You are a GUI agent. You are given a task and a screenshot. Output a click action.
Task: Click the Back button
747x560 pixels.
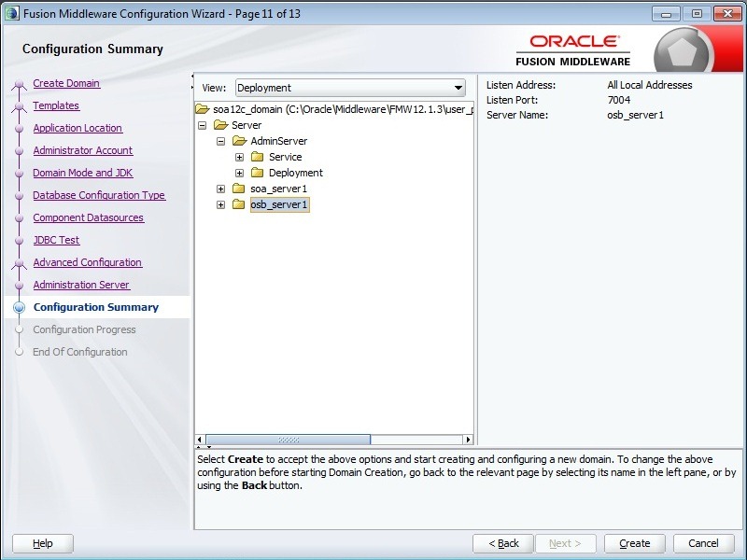(502, 543)
